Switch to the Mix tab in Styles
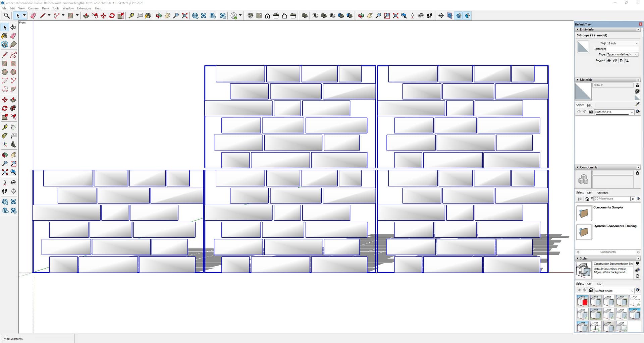Screen dimensions: 644x343 pos(599,284)
